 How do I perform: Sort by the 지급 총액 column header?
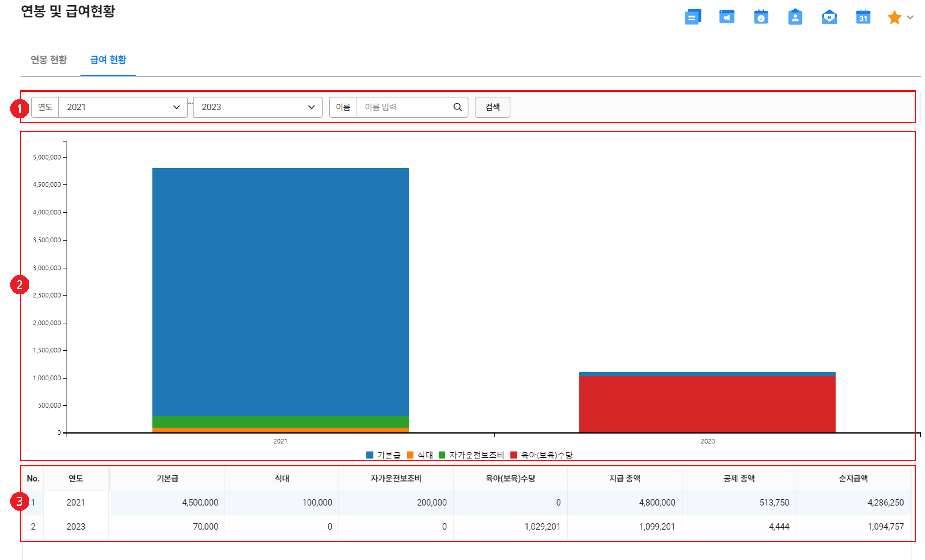point(625,478)
